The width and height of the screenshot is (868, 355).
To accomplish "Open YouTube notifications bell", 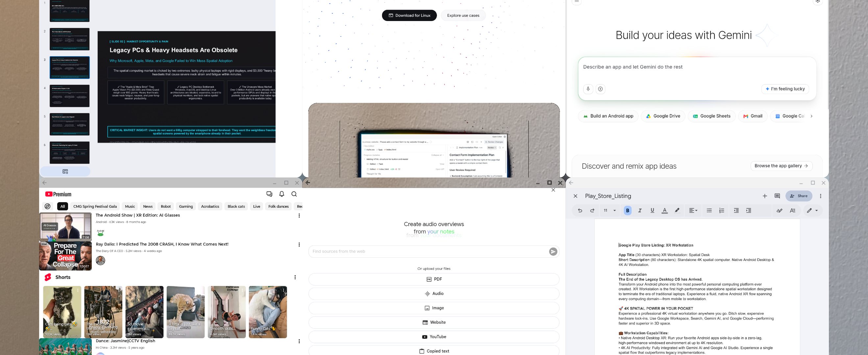I will 282,194.
